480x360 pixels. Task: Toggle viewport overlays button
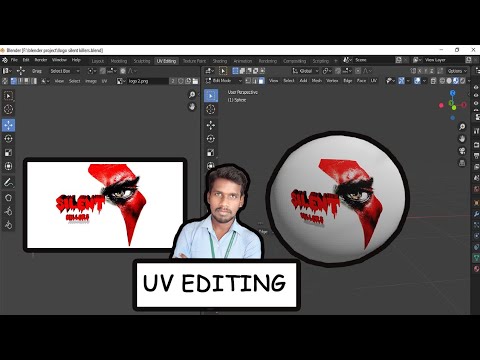click(x=417, y=81)
